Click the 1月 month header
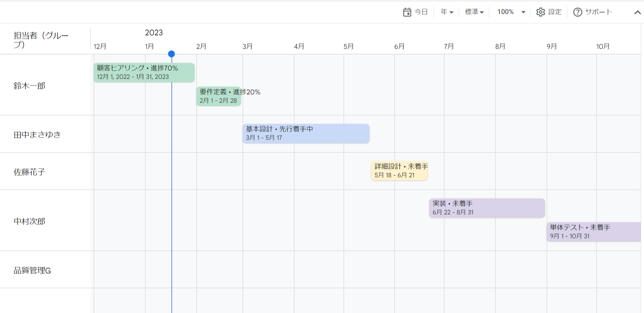This screenshot has width=644, height=313. 149,46
